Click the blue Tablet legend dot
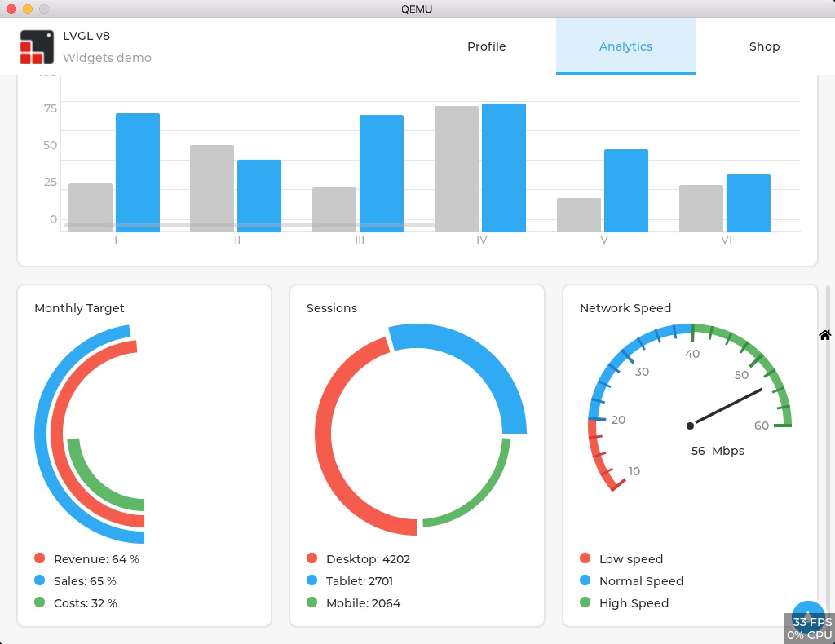The image size is (835, 644). [312, 580]
